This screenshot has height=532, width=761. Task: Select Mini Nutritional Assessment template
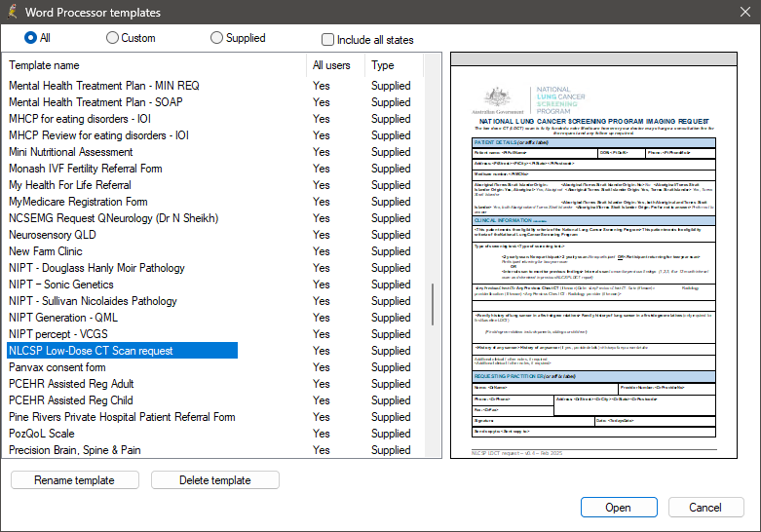[70, 152]
